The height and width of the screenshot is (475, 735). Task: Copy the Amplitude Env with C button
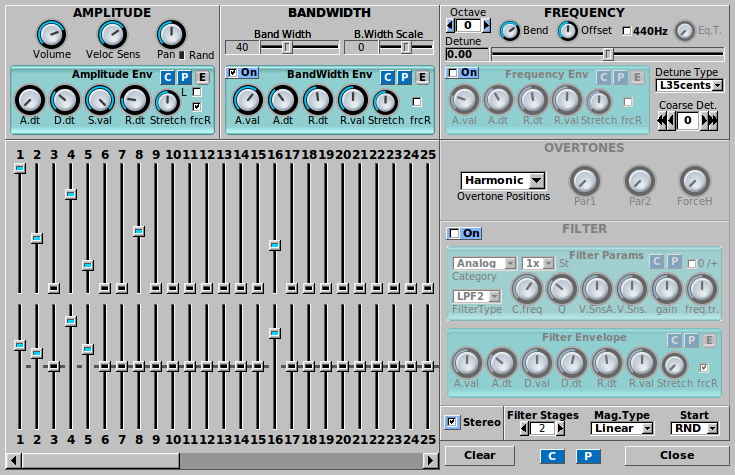coord(167,77)
